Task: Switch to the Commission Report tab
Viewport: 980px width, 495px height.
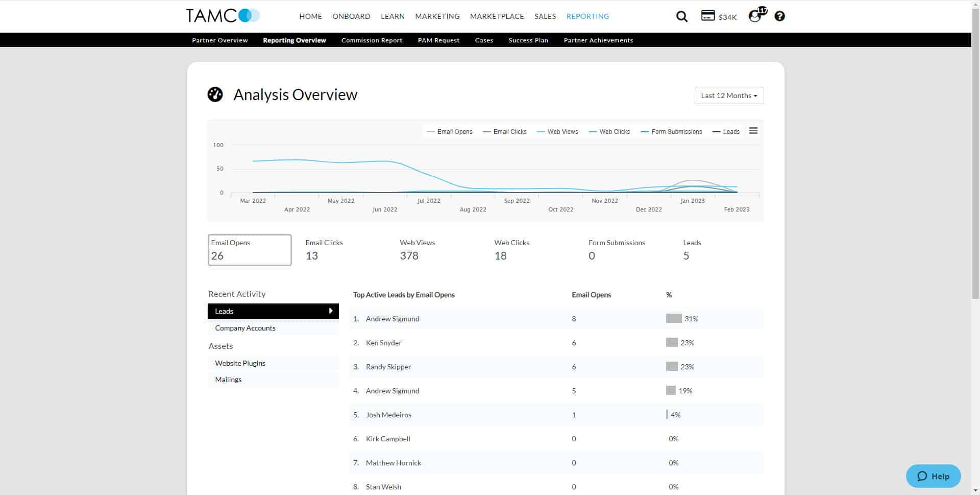Action: (372, 40)
